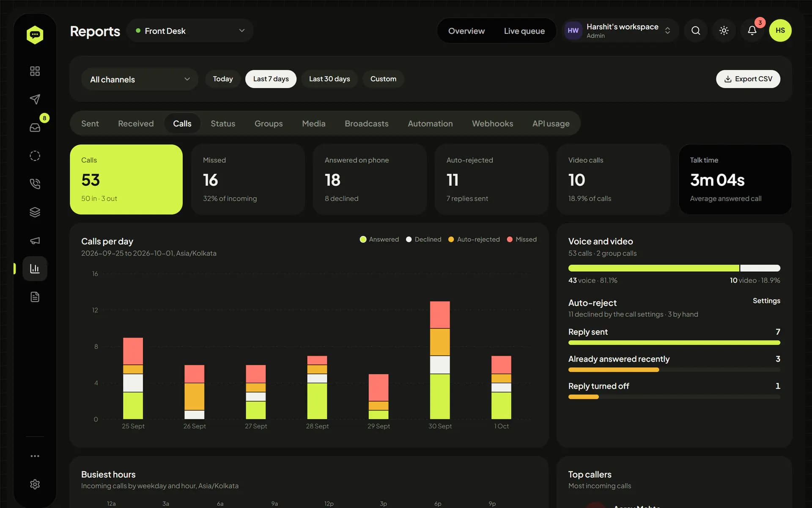This screenshot has width=812, height=508.
Task: Toggle the Answered legend series
Action: pyautogui.click(x=379, y=239)
